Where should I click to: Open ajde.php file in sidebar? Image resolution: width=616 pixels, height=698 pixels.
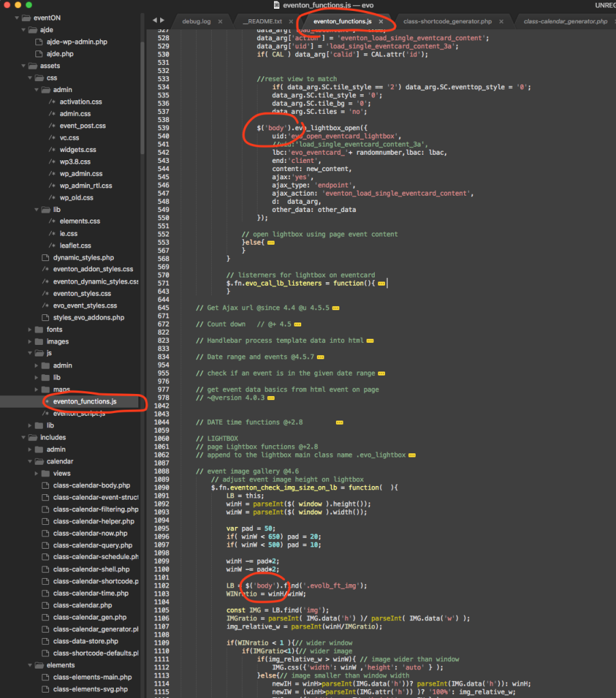(x=60, y=54)
